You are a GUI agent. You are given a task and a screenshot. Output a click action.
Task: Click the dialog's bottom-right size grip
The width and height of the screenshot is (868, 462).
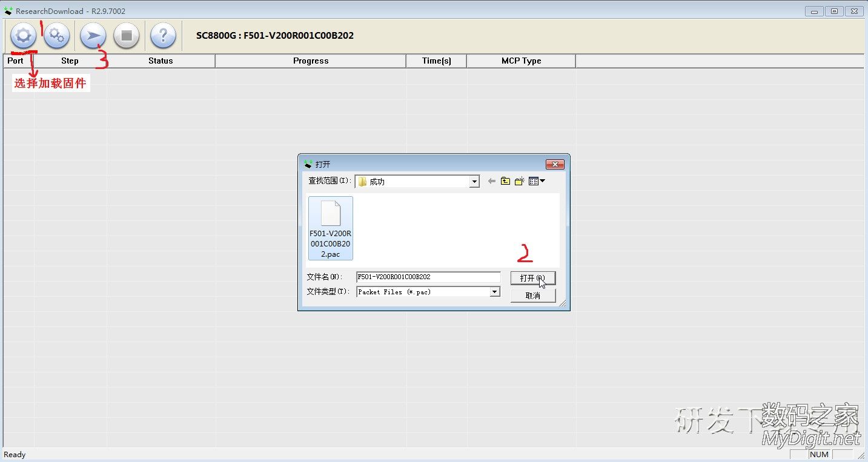(562, 303)
